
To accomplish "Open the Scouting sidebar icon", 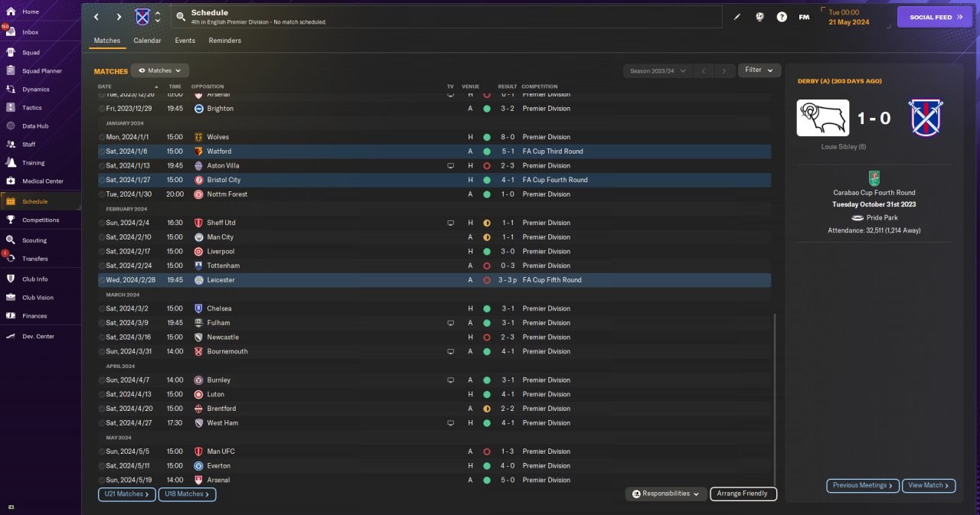I will pos(11,240).
